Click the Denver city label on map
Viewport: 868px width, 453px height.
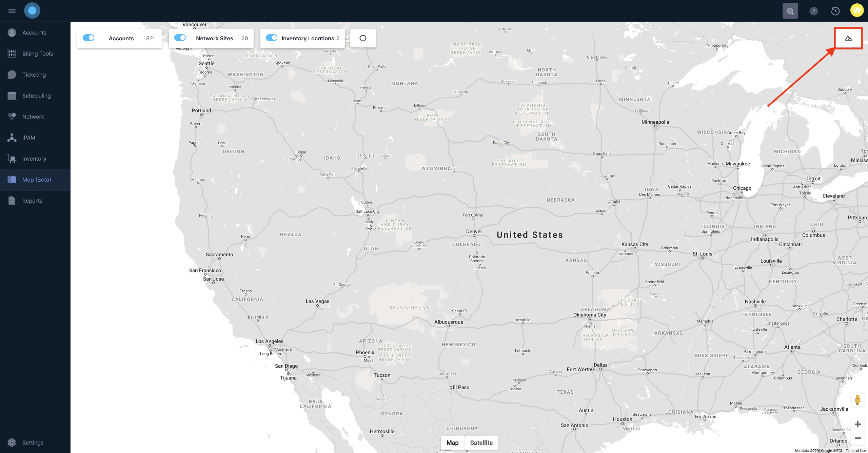pyautogui.click(x=474, y=231)
